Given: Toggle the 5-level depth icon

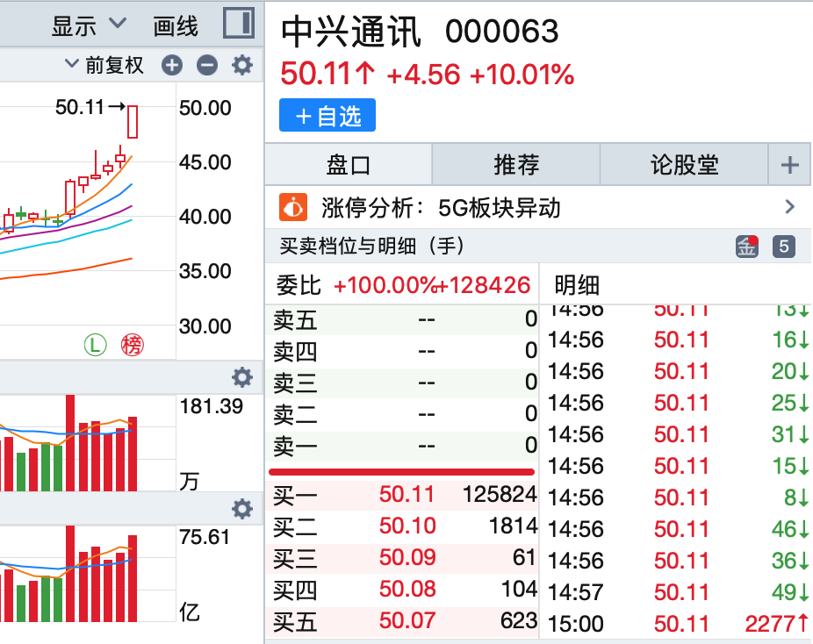Looking at the screenshot, I should 783,247.
